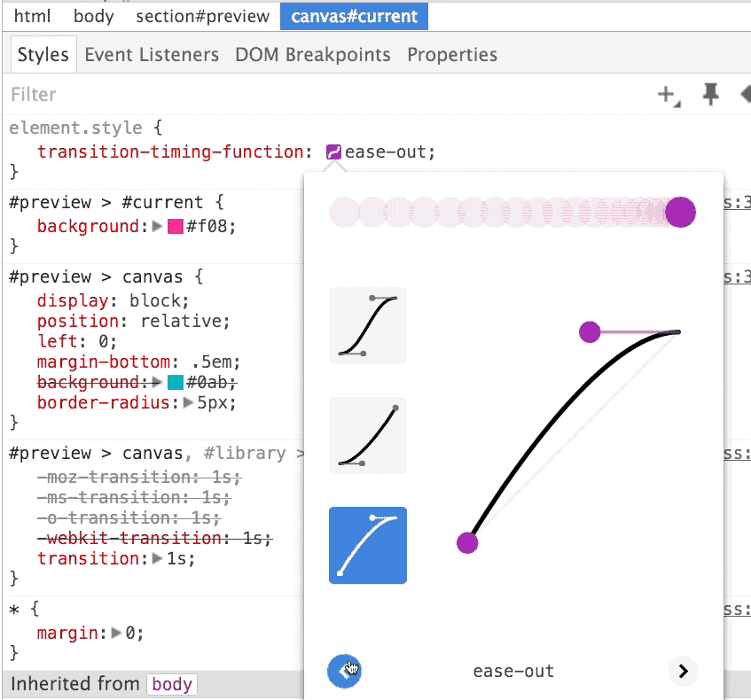Click the transition property name
The height and width of the screenshot is (700, 751).
click(x=88, y=559)
